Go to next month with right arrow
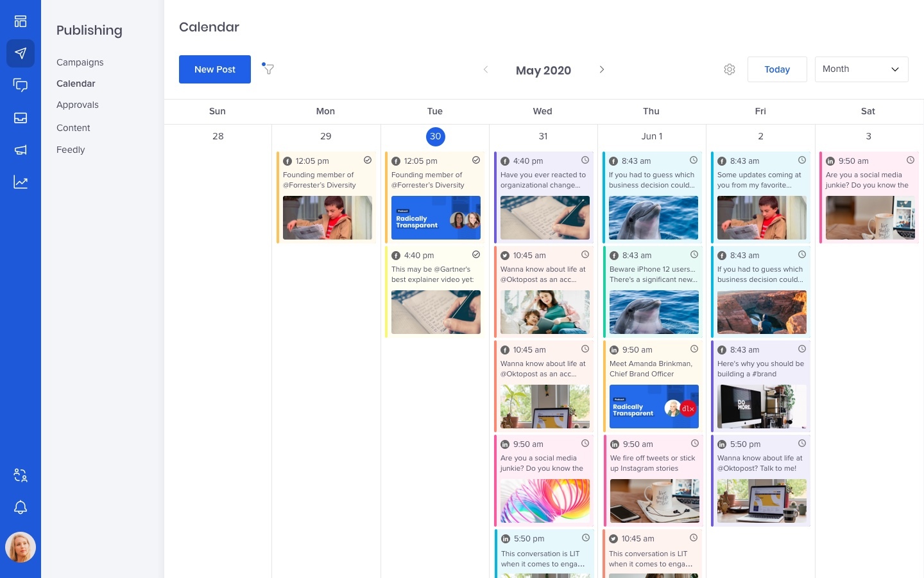This screenshot has height=578, width=924. tap(602, 69)
